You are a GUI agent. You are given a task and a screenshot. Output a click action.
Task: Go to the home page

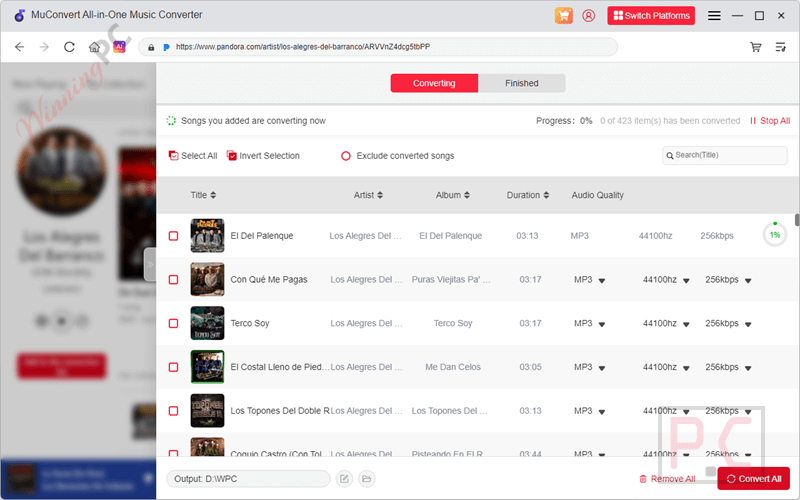click(x=94, y=47)
